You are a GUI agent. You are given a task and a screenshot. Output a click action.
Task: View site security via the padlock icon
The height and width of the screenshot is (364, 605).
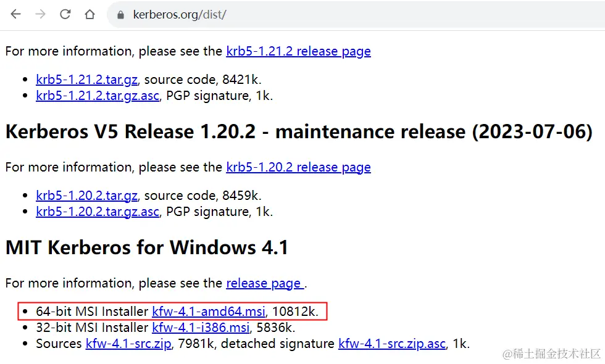point(120,15)
